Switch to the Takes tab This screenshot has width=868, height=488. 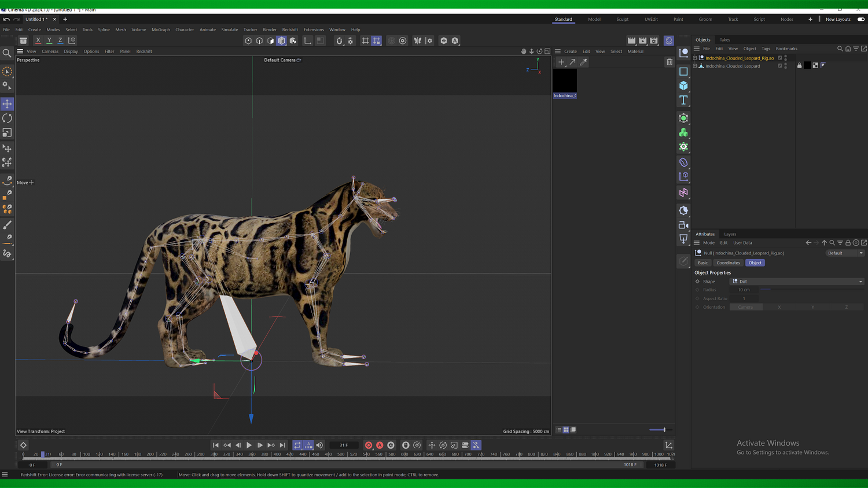click(x=725, y=40)
